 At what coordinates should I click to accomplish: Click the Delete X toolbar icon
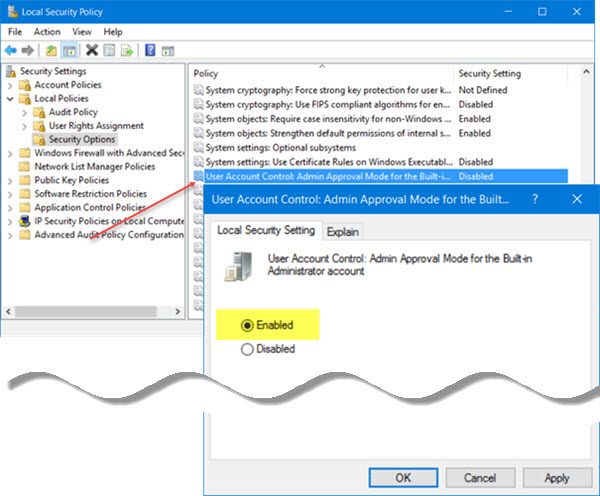[x=92, y=50]
